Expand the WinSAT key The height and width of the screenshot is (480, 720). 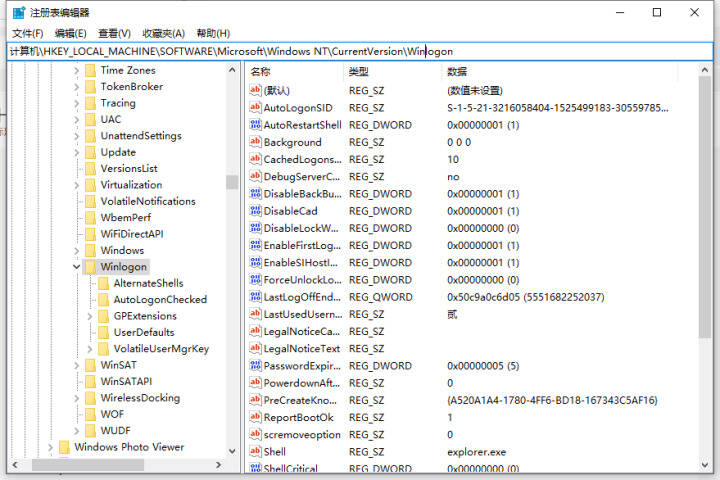[x=76, y=365]
